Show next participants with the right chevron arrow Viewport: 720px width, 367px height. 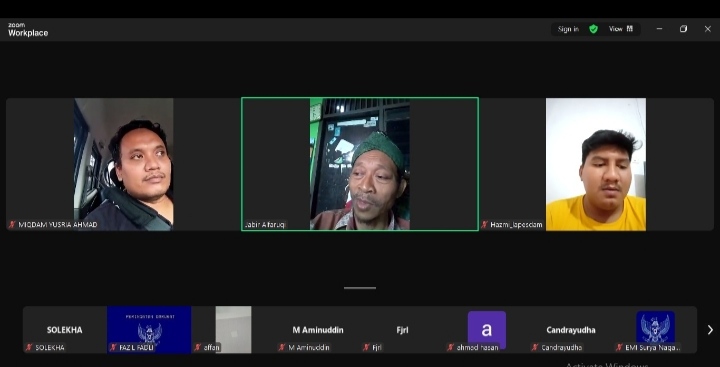tap(710, 330)
